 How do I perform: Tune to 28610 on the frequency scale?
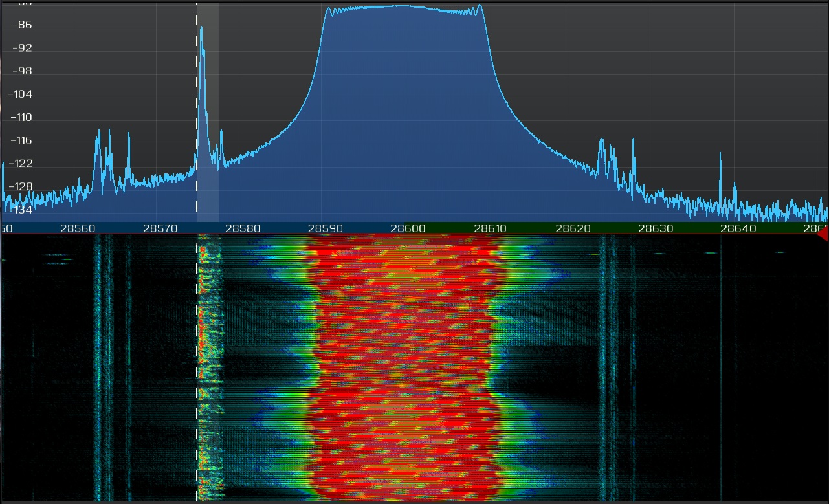(487, 228)
